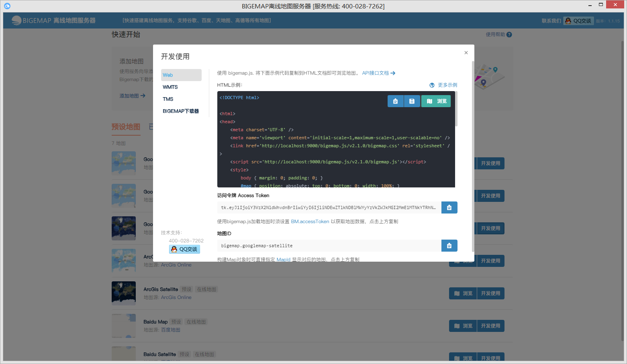Image resolution: width=627 pixels, height=364 pixels.
Task: Click the 在线地图 tag beside Baidu Map
Action: [196, 322]
